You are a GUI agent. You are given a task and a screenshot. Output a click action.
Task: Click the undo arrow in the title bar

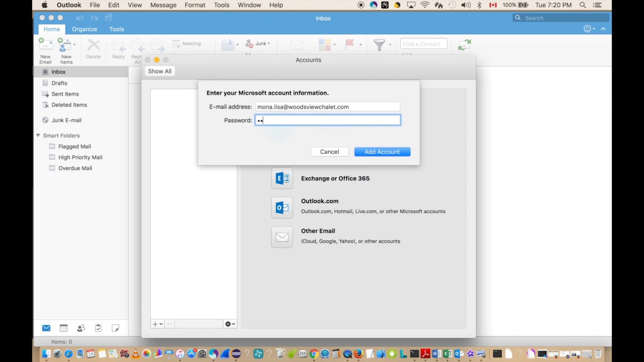(x=79, y=18)
